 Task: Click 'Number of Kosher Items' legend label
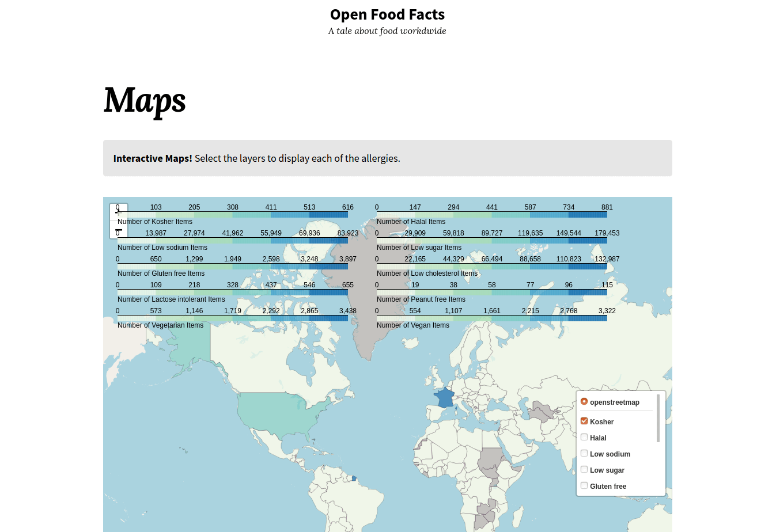(155, 222)
